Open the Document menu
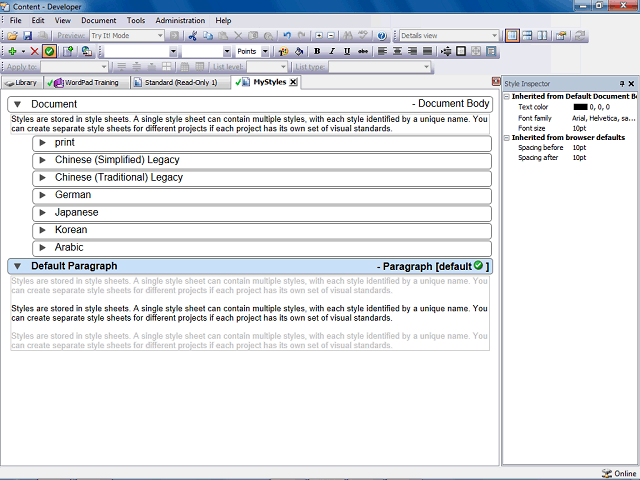The image size is (640, 480). [x=99, y=20]
